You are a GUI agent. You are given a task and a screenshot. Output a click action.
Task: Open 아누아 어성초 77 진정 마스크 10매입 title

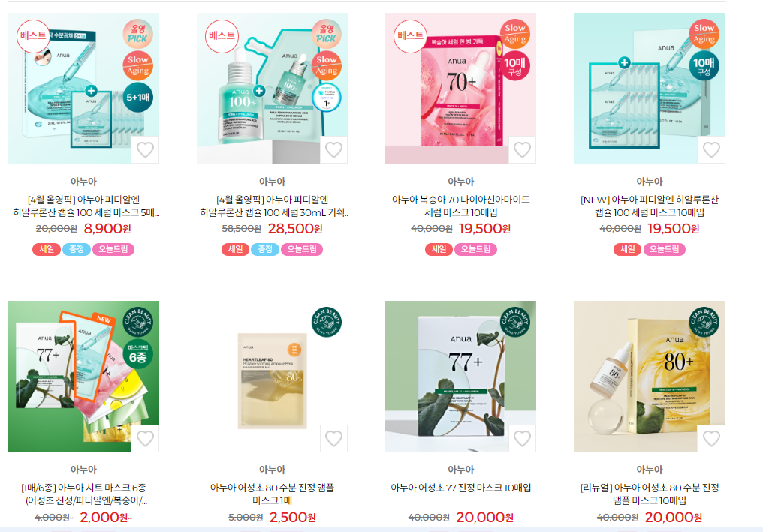coord(461,488)
